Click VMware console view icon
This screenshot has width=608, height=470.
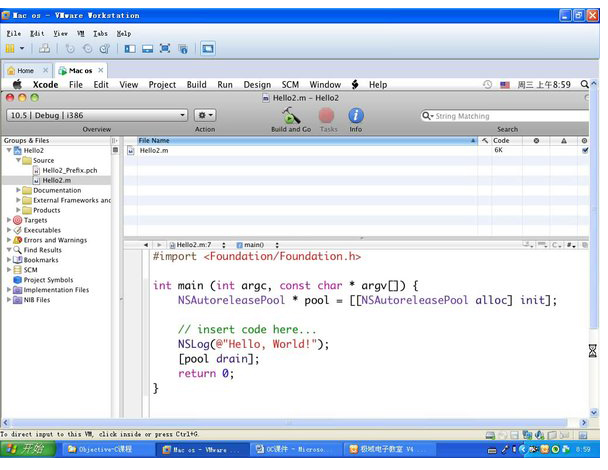tap(208, 48)
